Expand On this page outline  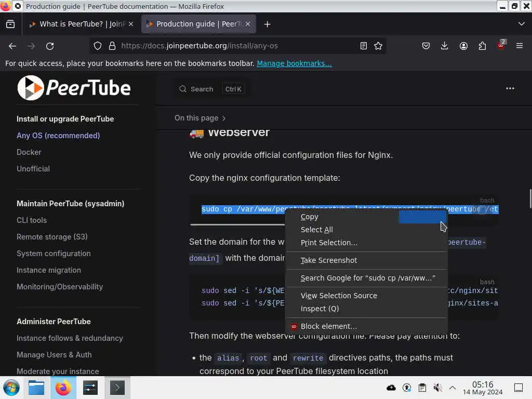[200, 118]
